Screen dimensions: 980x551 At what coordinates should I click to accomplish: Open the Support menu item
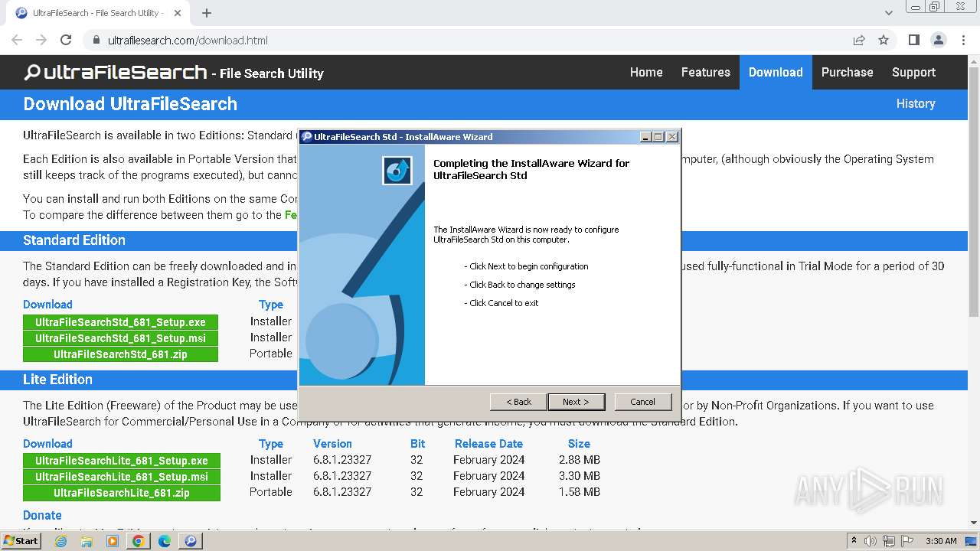[x=913, y=72]
